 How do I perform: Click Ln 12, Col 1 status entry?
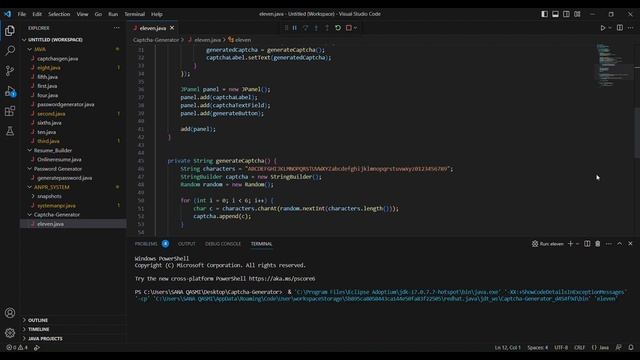point(507,347)
